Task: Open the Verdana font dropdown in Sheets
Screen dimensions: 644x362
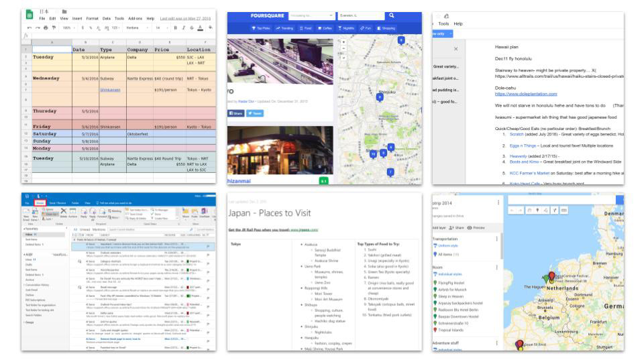Action: (137, 28)
